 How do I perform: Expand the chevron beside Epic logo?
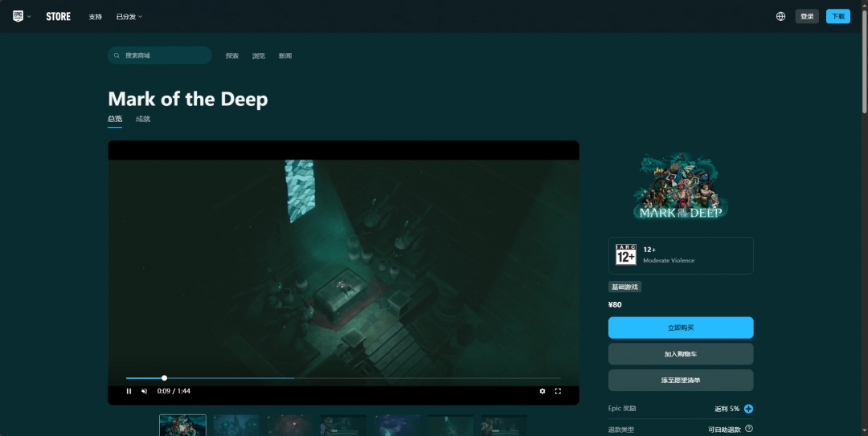pyautogui.click(x=30, y=17)
